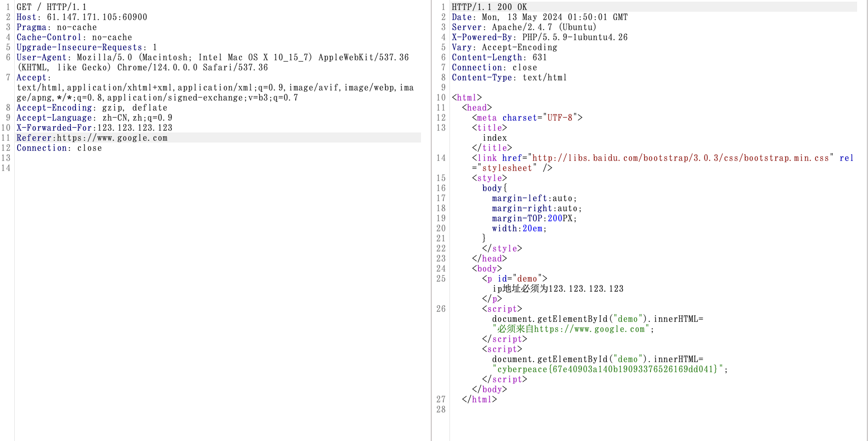This screenshot has height=441, width=868.
Task: Click the request 'Connection: close' header
Action: coord(59,148)
